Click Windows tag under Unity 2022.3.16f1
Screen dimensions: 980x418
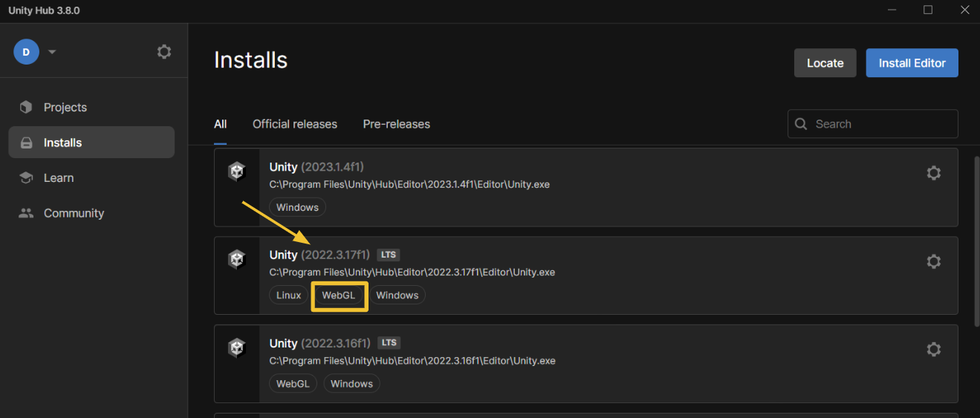pos(351,383)
